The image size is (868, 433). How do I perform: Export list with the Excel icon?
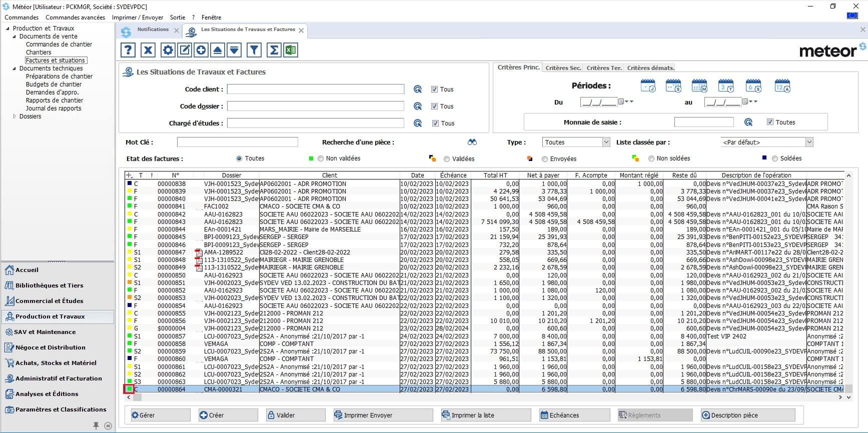290,50
